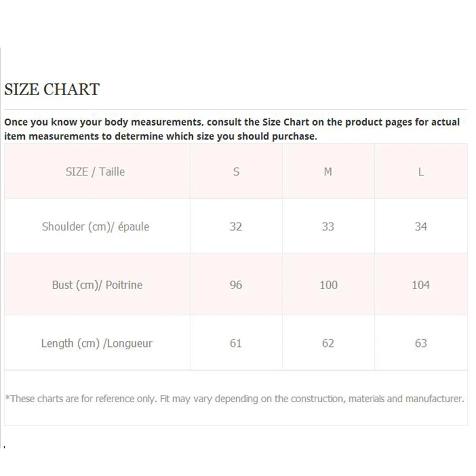Select the L size column header

pos(421,172)
